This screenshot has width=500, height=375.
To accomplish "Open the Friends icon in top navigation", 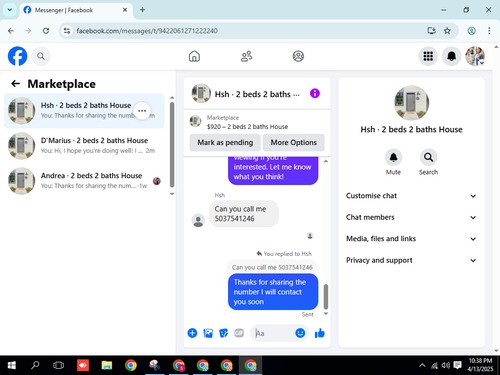I will pos(246,56).
